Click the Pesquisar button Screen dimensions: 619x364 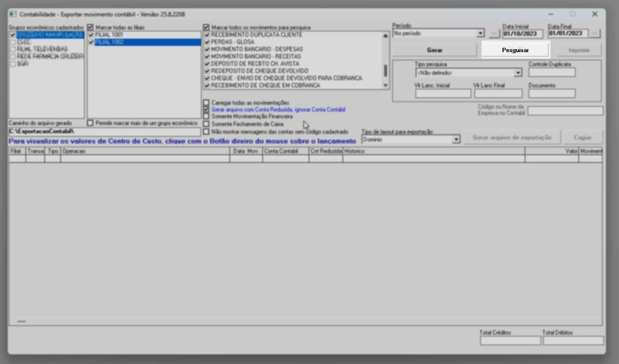[515, 50]
